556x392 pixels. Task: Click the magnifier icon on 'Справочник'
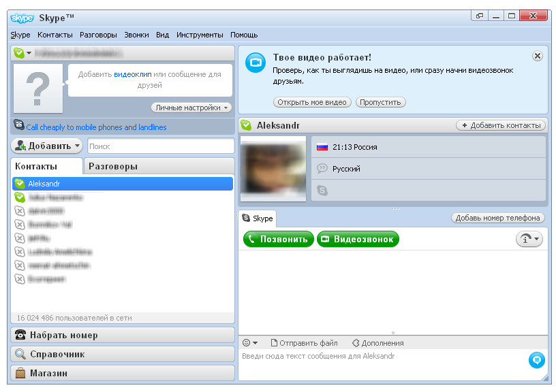[20, 354]
